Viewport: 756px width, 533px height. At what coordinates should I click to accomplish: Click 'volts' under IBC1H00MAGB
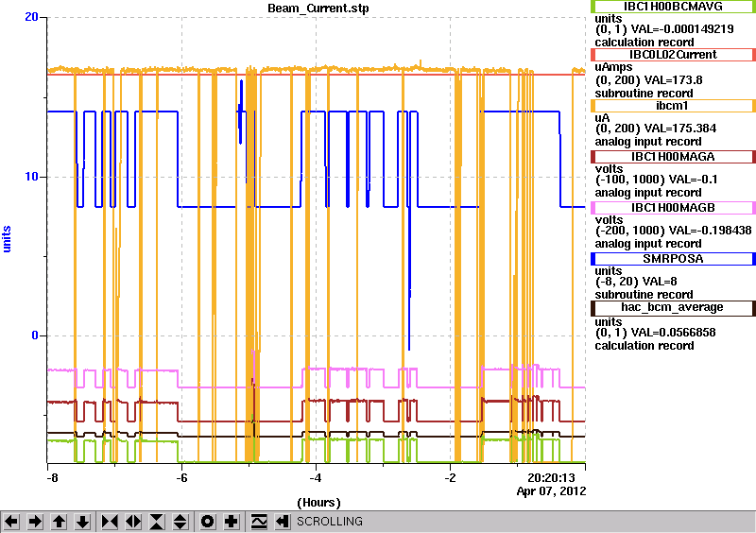609,220
